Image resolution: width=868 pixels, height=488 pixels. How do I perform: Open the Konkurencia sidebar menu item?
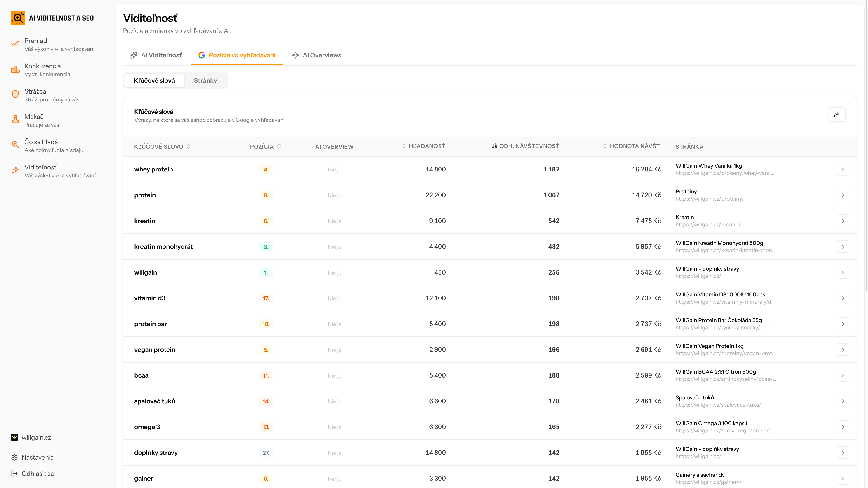(57, 70)
